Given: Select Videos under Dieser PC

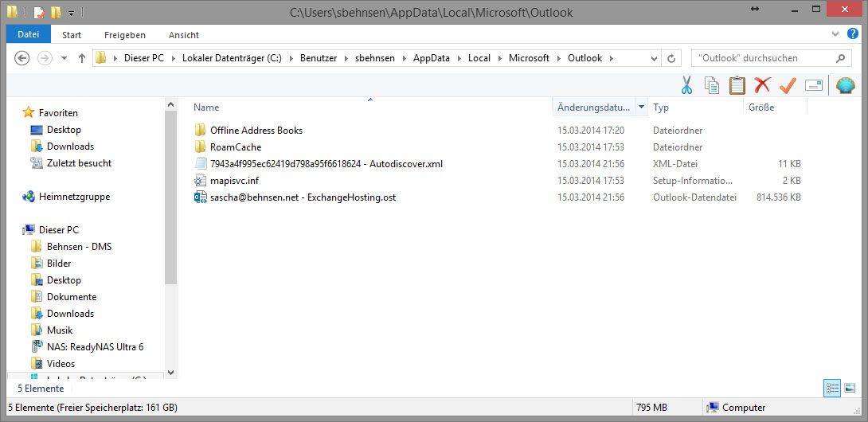Looking at the screenshot, I should click(x=61, y=363).
